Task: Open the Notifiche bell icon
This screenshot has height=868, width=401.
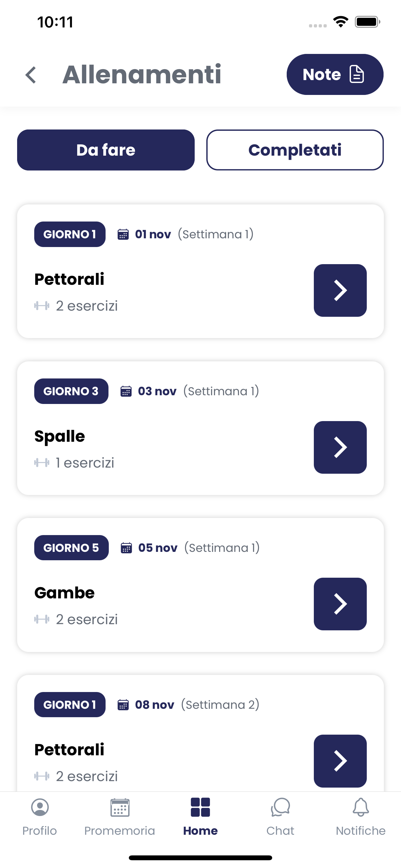Action: [361, 807]
